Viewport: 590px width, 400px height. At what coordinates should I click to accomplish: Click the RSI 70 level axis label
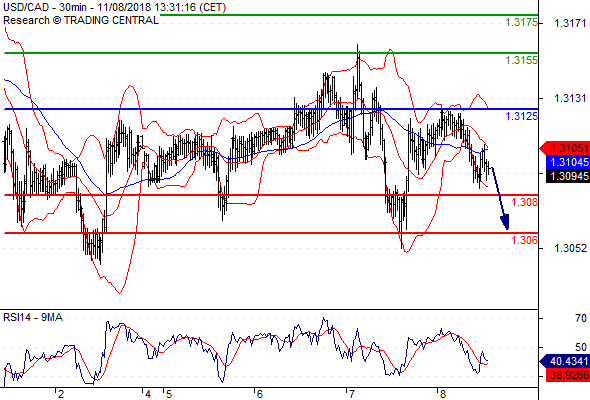[x=581, y=318]
